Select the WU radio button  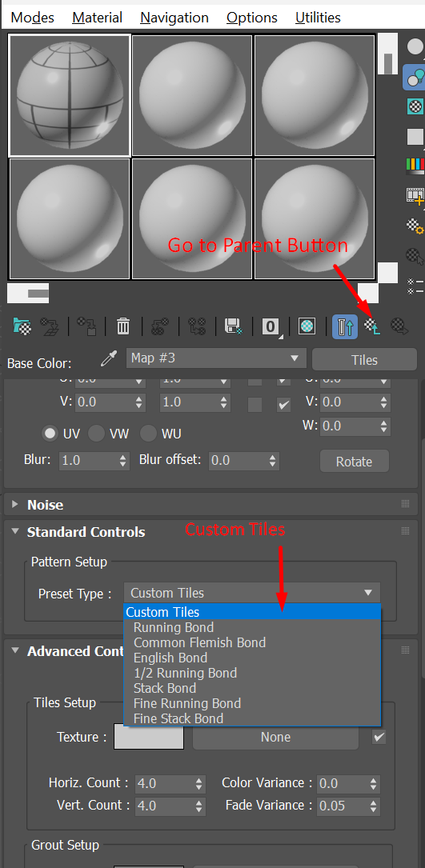click(148, 434)
